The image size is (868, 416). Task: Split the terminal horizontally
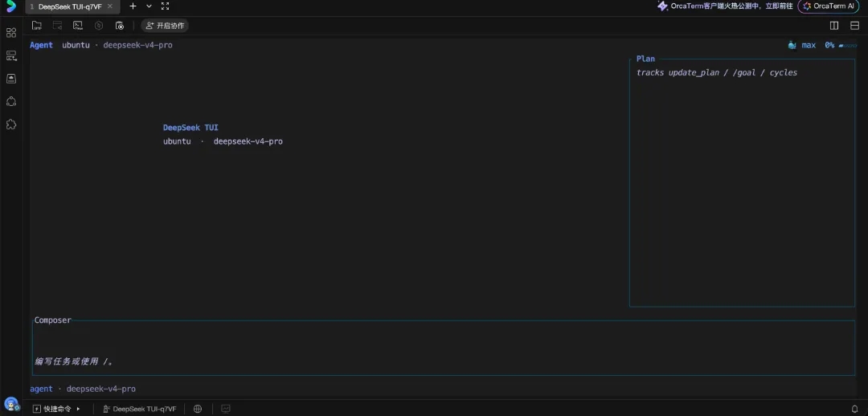point(854,26)
